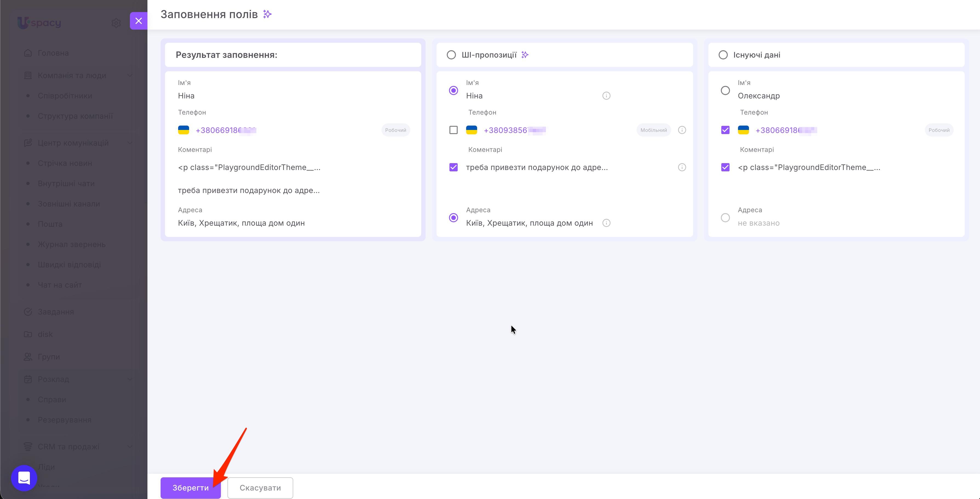Select all ШІ-пропозиції radio button

[451, 55]
